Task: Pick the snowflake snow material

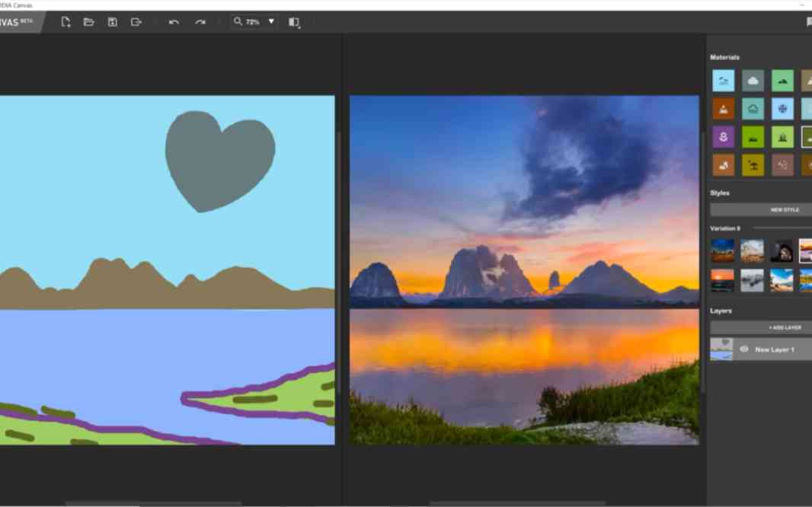Action: pos(782,109)
